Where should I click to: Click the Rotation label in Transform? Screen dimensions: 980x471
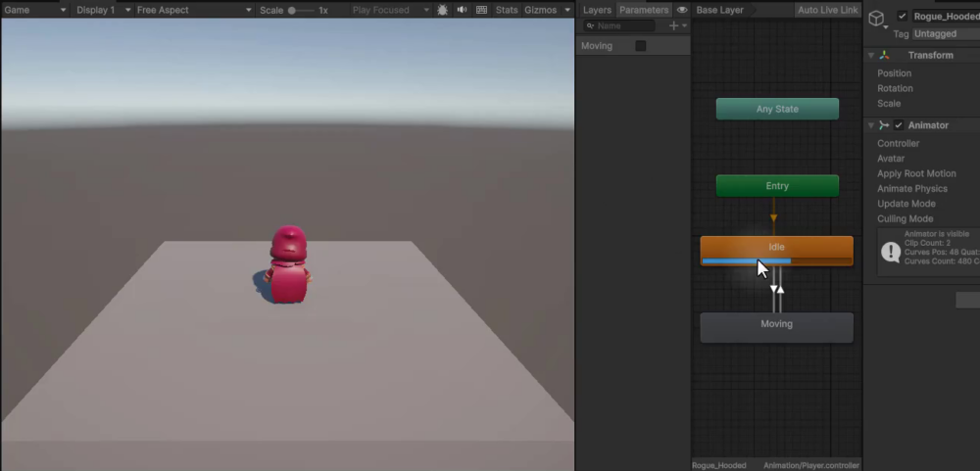coord(895,88)
